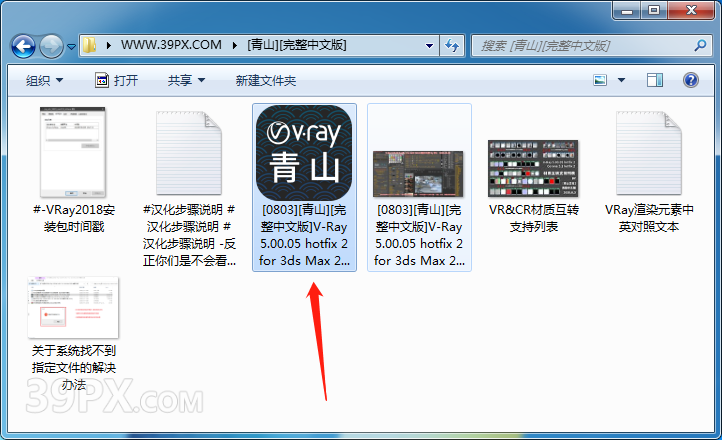The image size is (722, 440).
Task: Open the recent pages dropdown beside Forward
Action: click(x=71, y=46)
